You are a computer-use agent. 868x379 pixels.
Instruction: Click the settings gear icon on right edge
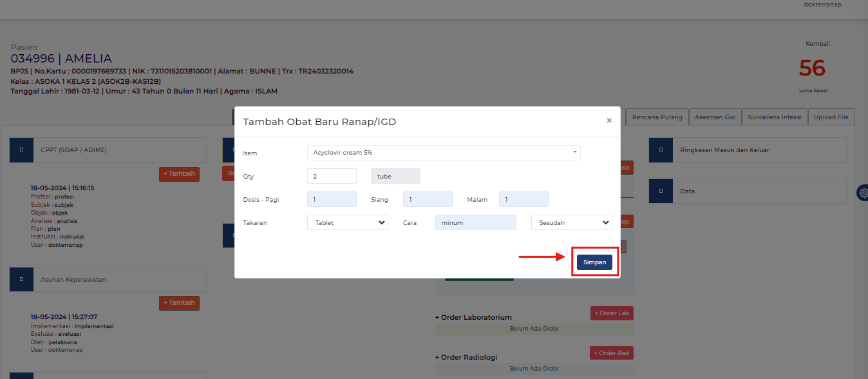tap(862, 193)
